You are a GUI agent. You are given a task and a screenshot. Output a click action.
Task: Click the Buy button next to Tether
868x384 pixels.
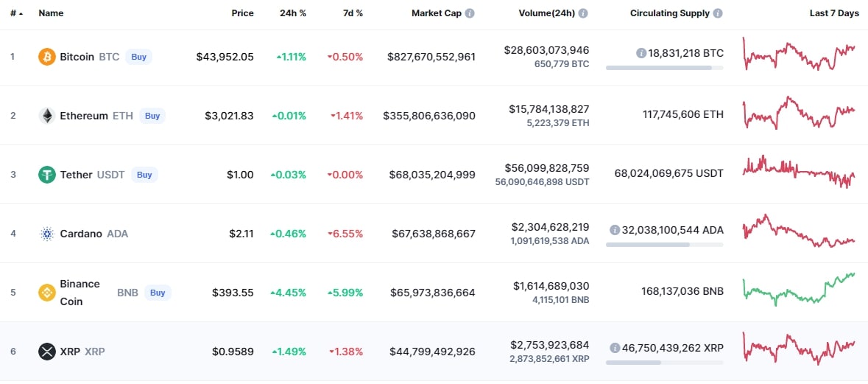(144, 175)
